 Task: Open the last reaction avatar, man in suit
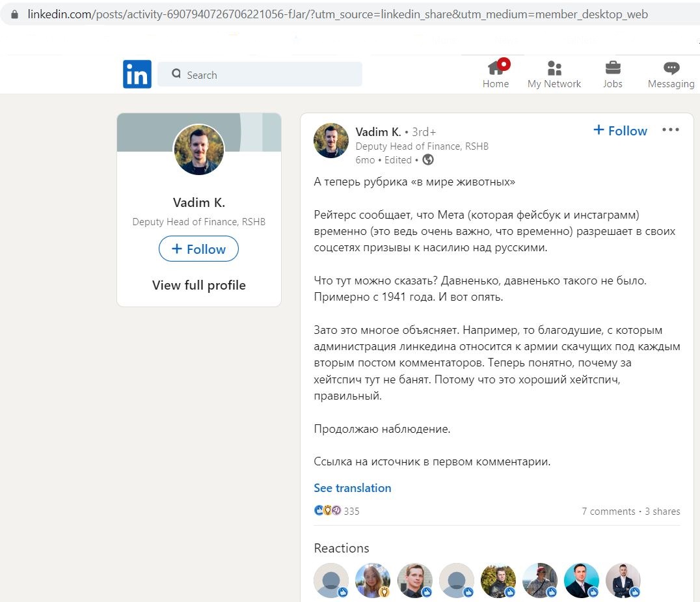[x=623, y=581]
